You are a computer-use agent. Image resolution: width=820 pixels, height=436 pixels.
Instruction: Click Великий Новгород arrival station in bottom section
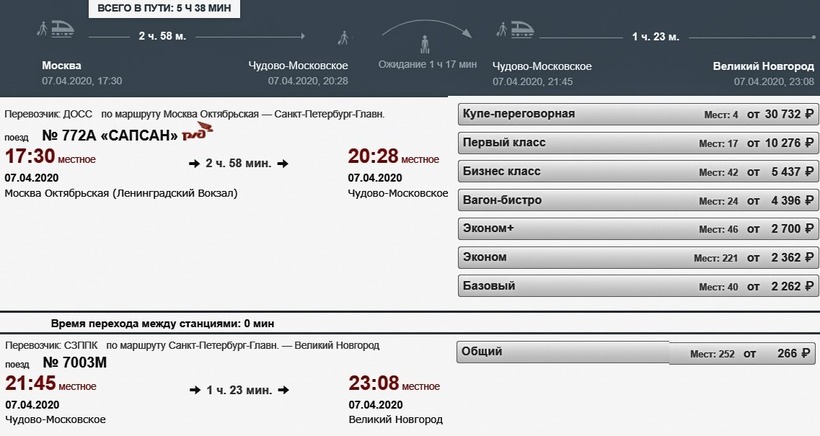tap(396, 420)
